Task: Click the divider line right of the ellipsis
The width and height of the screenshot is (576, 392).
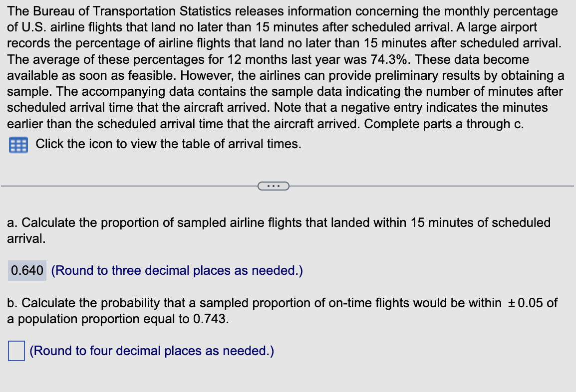Action: (432, 186)
